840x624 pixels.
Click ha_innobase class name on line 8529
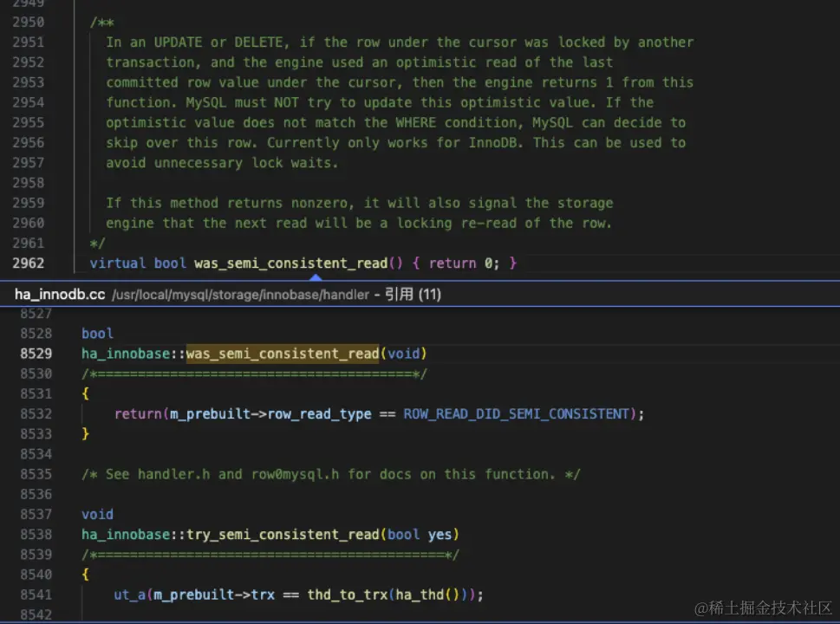click(126, 354)
